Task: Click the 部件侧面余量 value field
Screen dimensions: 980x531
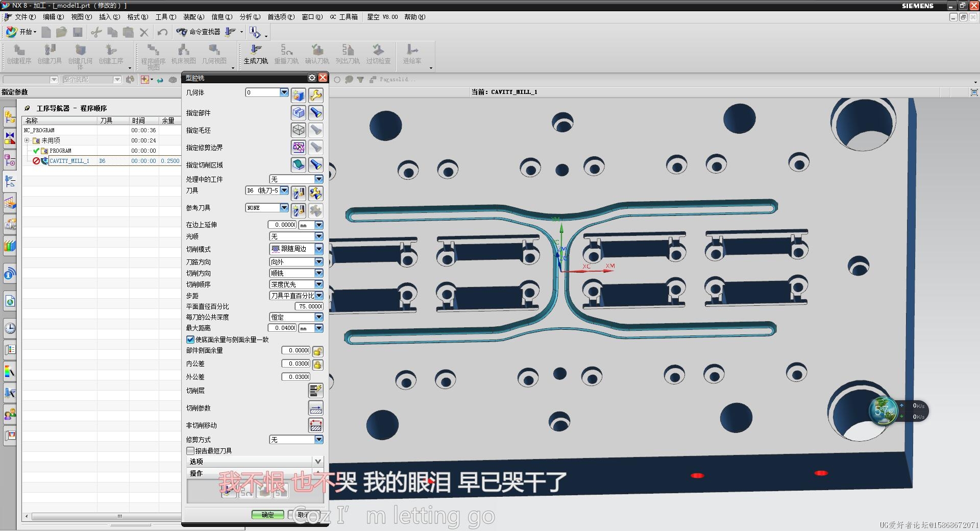Action: point(296,350)
